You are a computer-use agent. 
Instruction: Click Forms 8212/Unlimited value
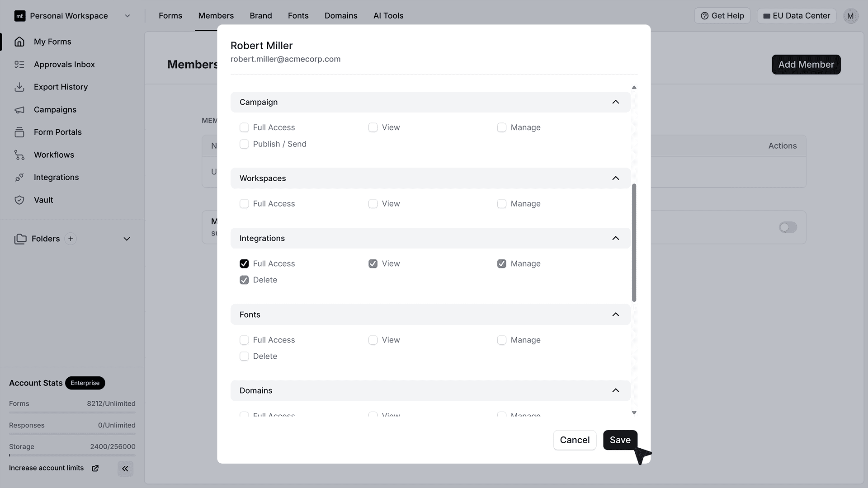111,404
